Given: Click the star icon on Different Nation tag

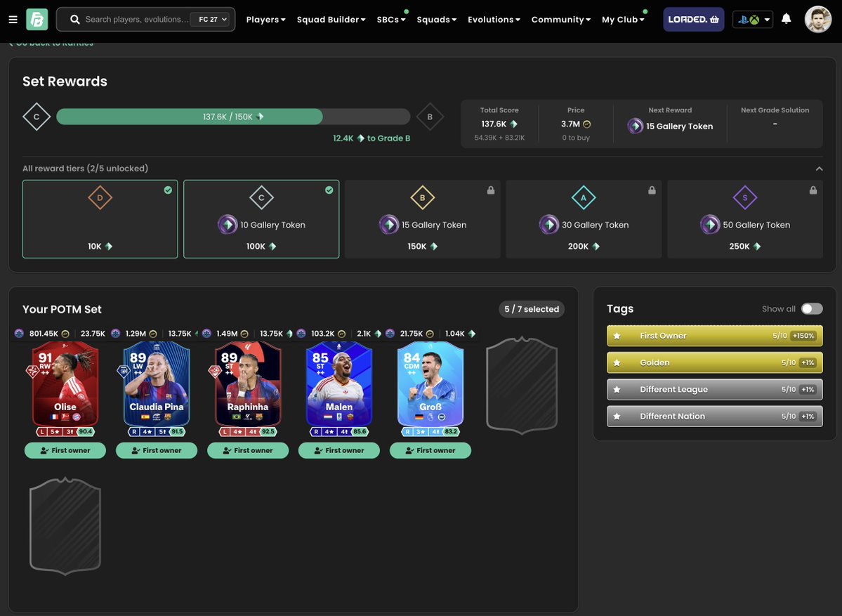Looking at the screenshot, I should click(617, 417).
